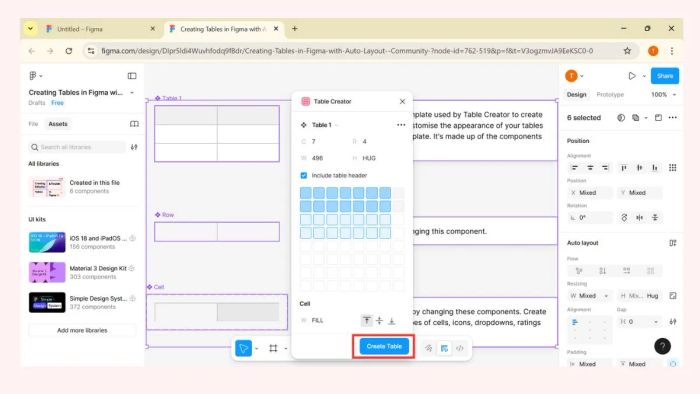Click the Search all libraries field
Image resolution: width=700 pixels, height=394 pixels.
coord(77,147)
